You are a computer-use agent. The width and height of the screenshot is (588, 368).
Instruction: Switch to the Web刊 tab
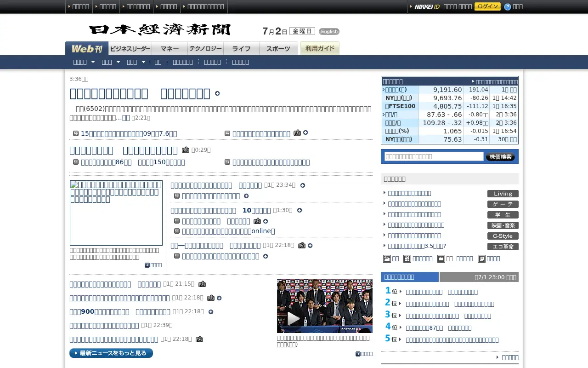point(87,48)
